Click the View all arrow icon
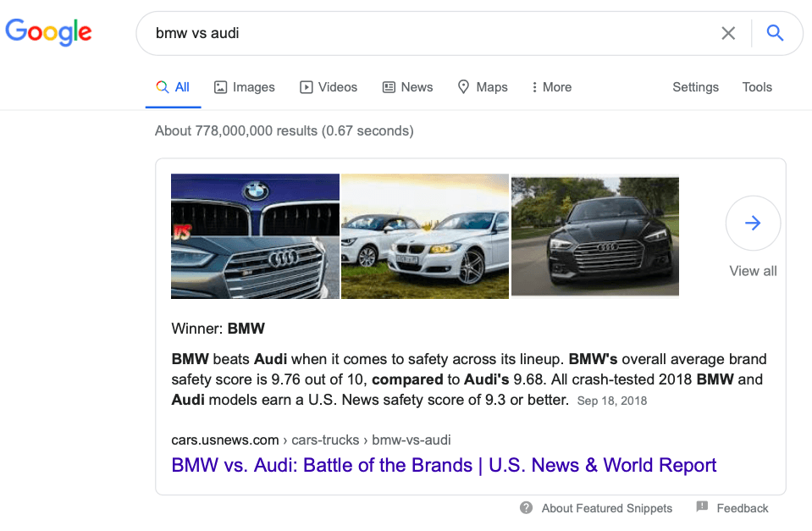Image resolution: width=812 pixels, height=531 pixels. [753, 223]
